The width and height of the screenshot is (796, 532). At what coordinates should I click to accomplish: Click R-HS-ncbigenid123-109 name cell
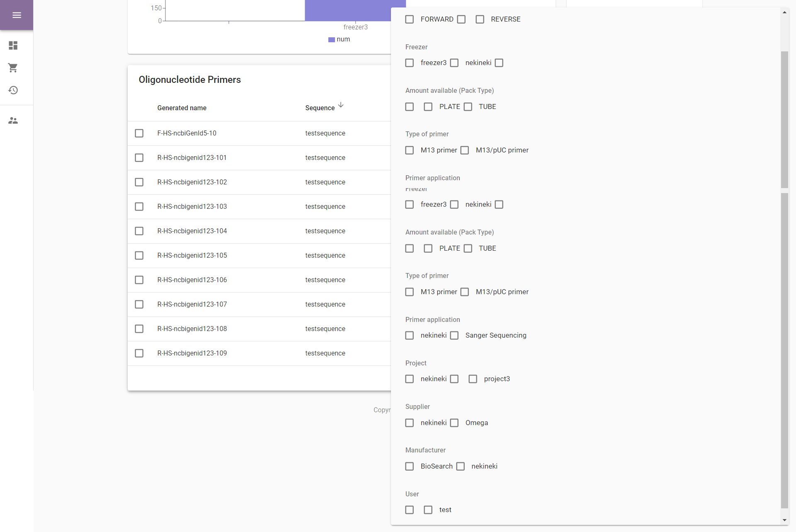click(192, 353)
